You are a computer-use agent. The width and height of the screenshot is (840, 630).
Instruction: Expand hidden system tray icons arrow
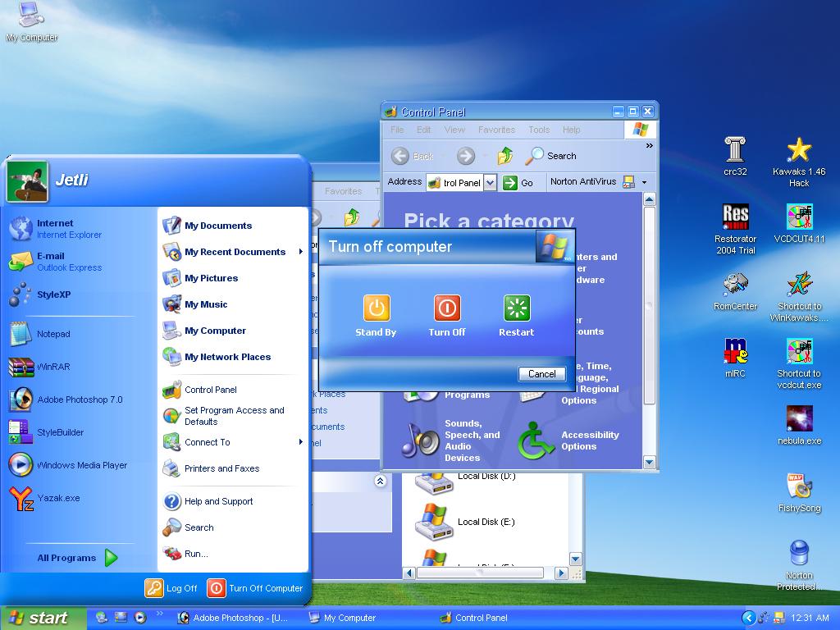click(748, 618)
